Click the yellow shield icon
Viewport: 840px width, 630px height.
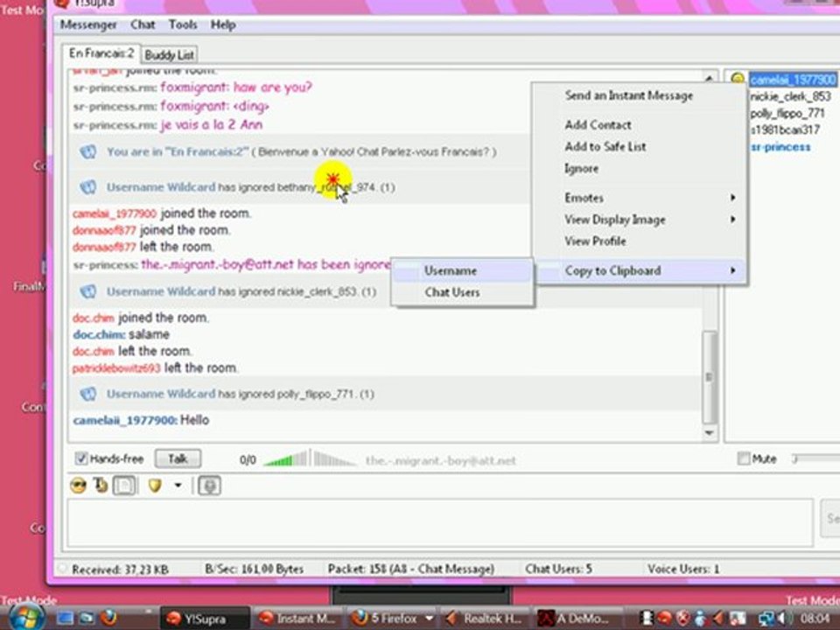click(155, 486)
